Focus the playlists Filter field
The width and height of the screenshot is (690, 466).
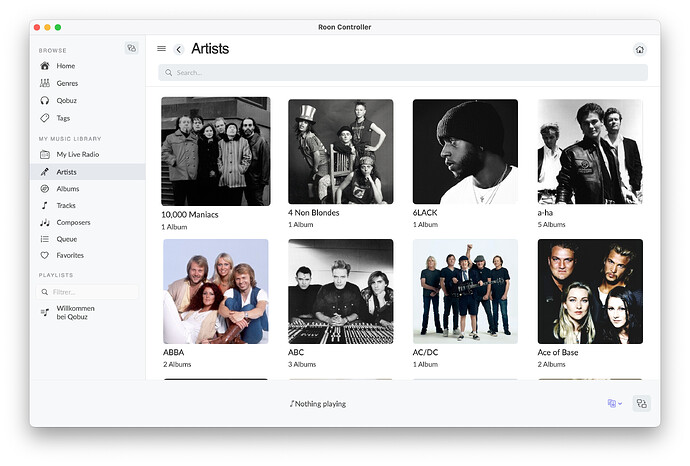[87, 292]
